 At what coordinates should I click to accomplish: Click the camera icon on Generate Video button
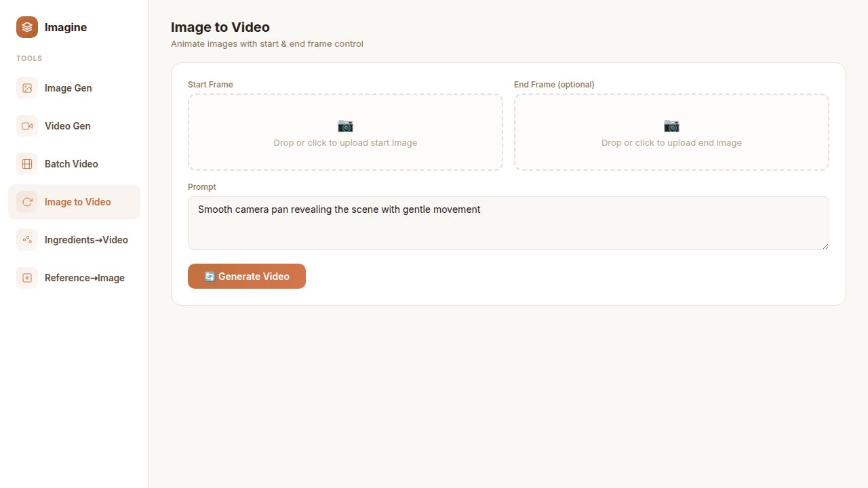coord(209,276)
